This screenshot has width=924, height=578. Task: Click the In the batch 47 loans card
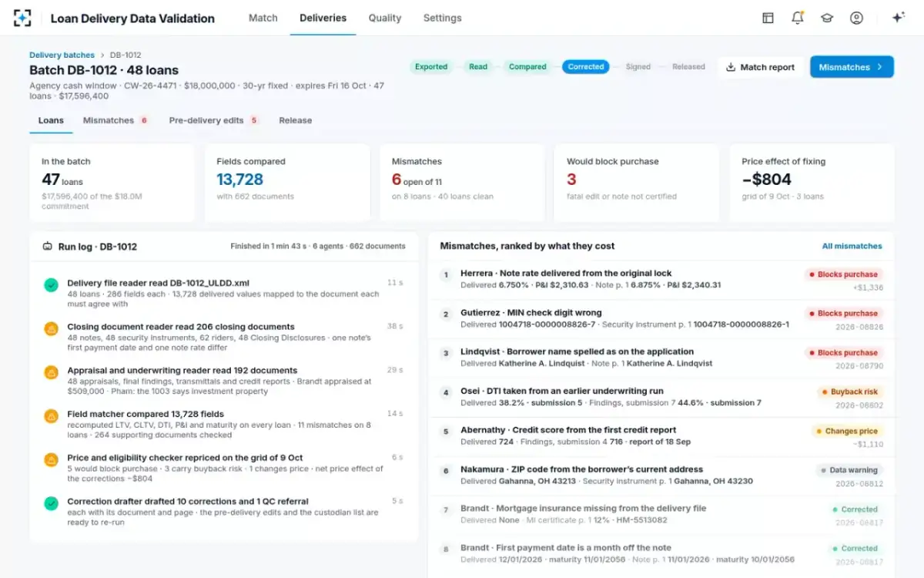(112, 183)
